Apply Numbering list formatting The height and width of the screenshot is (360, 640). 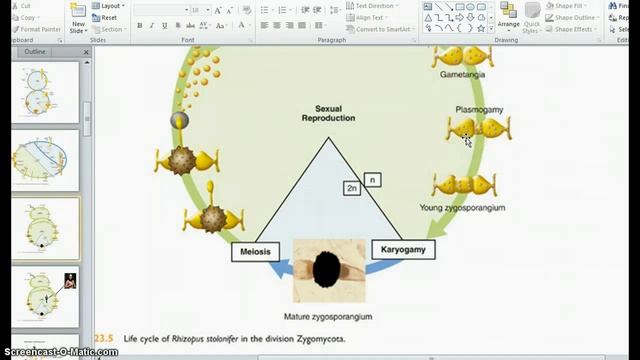point(283,10)
